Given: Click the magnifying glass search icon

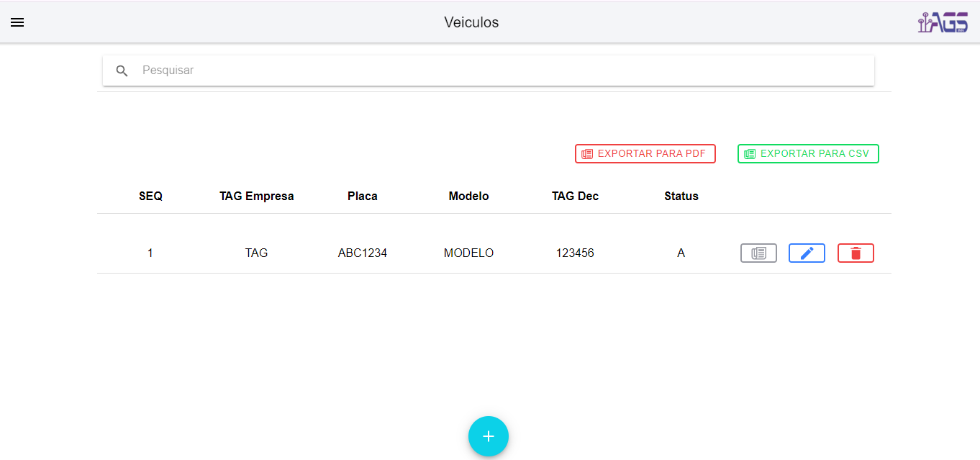Looking at the screenshot, I should (122, 71).
